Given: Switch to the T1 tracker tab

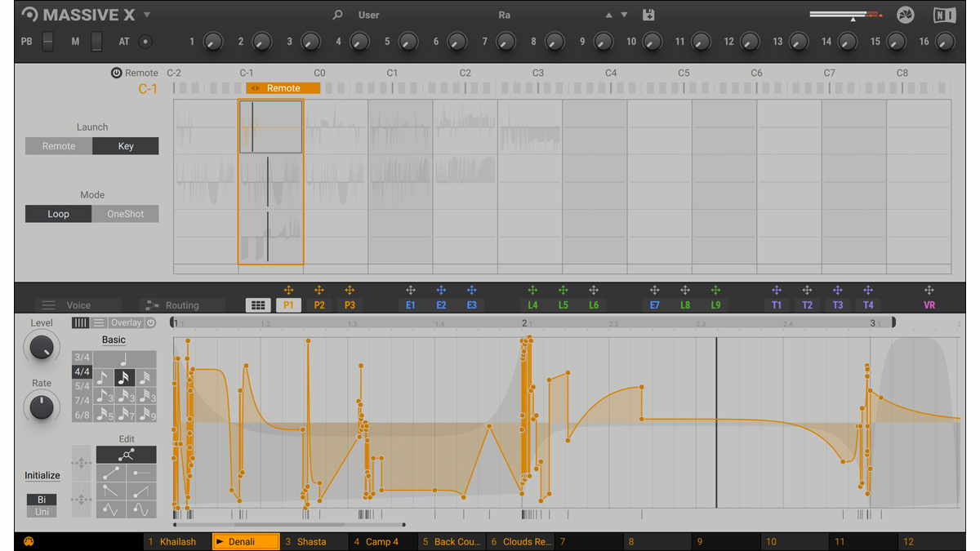Looking at the screenshot, I should pos(777,305).
